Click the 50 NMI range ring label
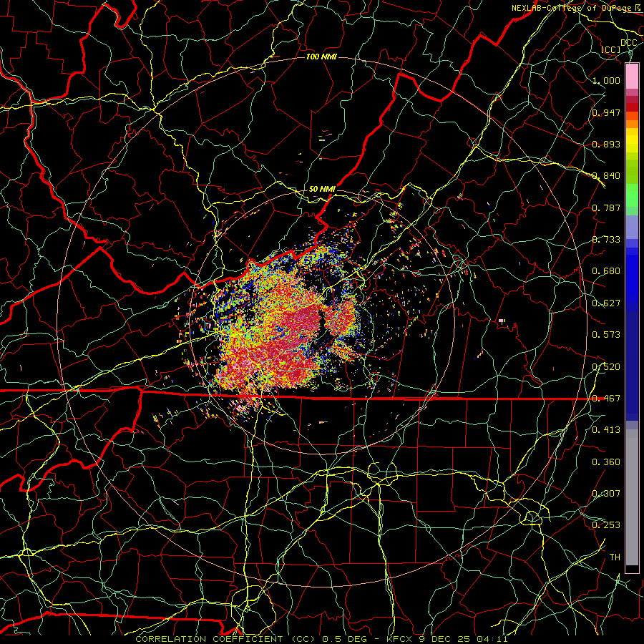 (322, 189)
